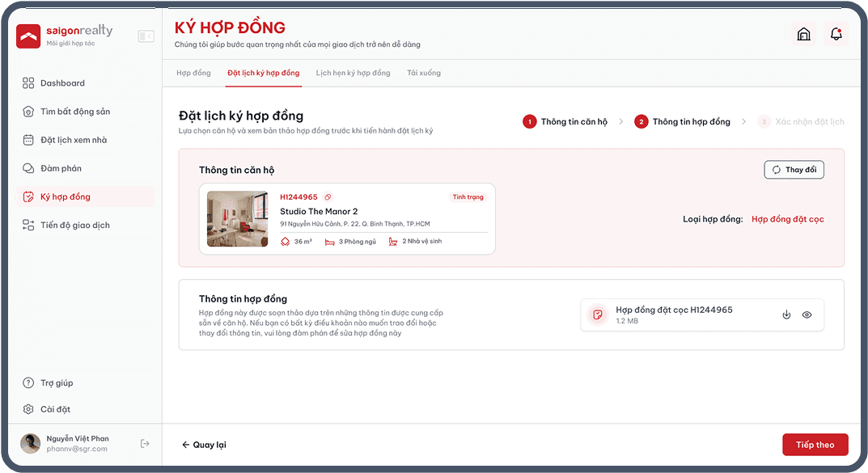Go to step 3 Xác nhận đặt lịch
The image size is (868, 473).
[x=801, y=122]
